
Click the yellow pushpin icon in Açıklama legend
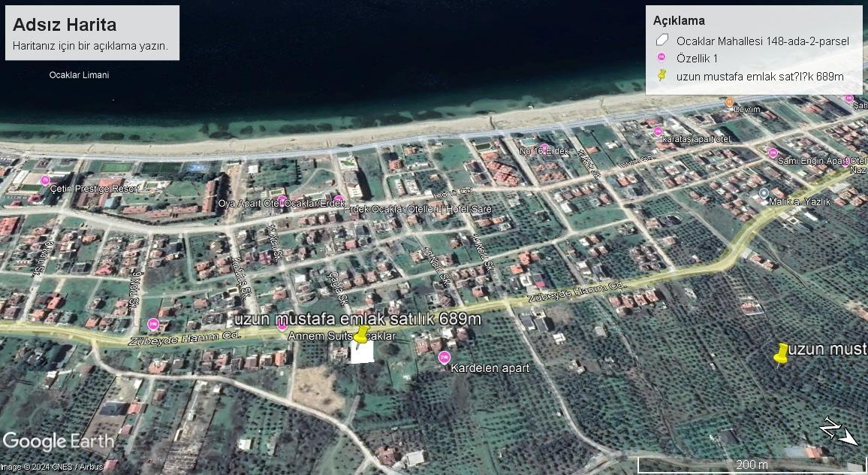click(x=662, y=75)
